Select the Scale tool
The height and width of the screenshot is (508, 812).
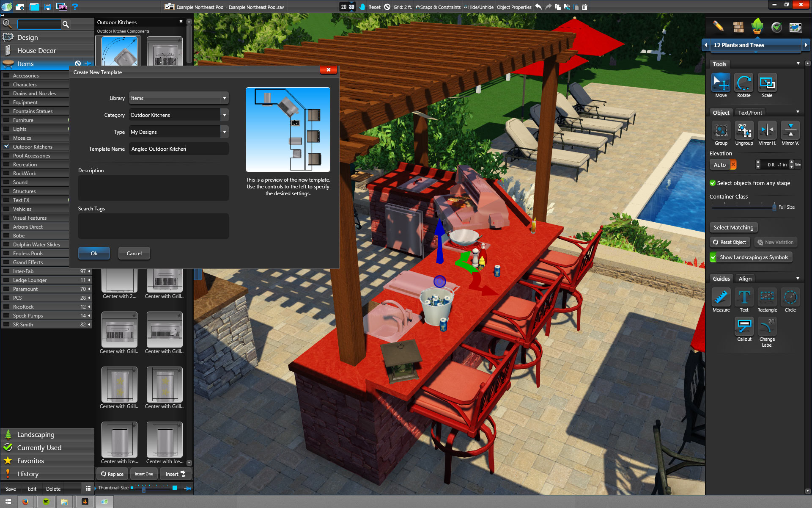[767, 83]
